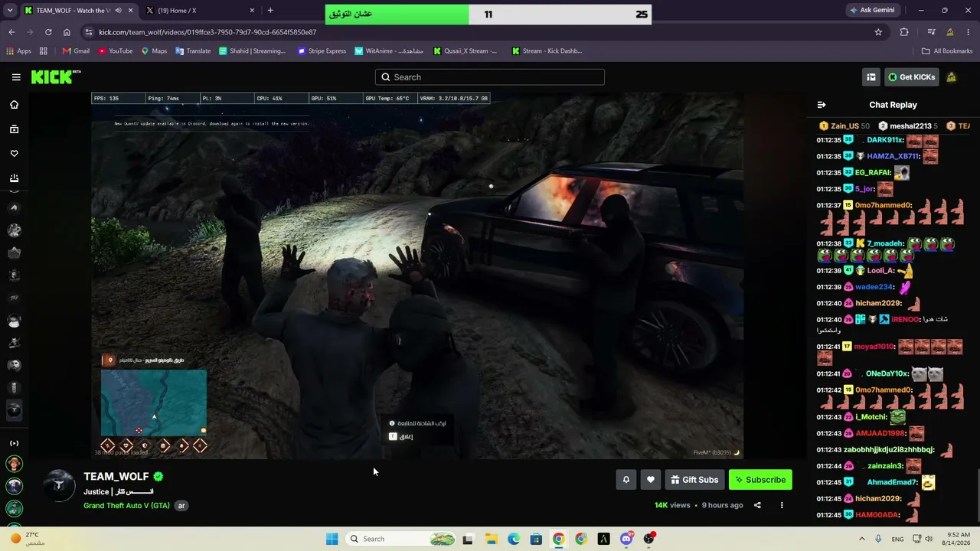Bookmark this page with the star

click(878, 32)
